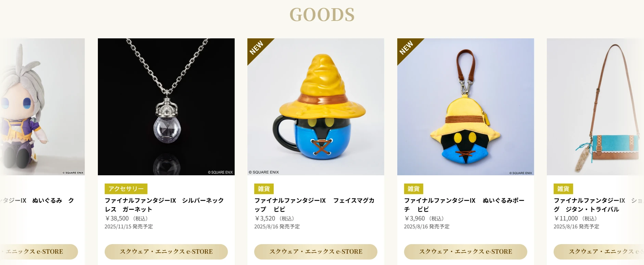
Task: Open the Kuja plush doll product image
Action: click(x=42, y=107)
